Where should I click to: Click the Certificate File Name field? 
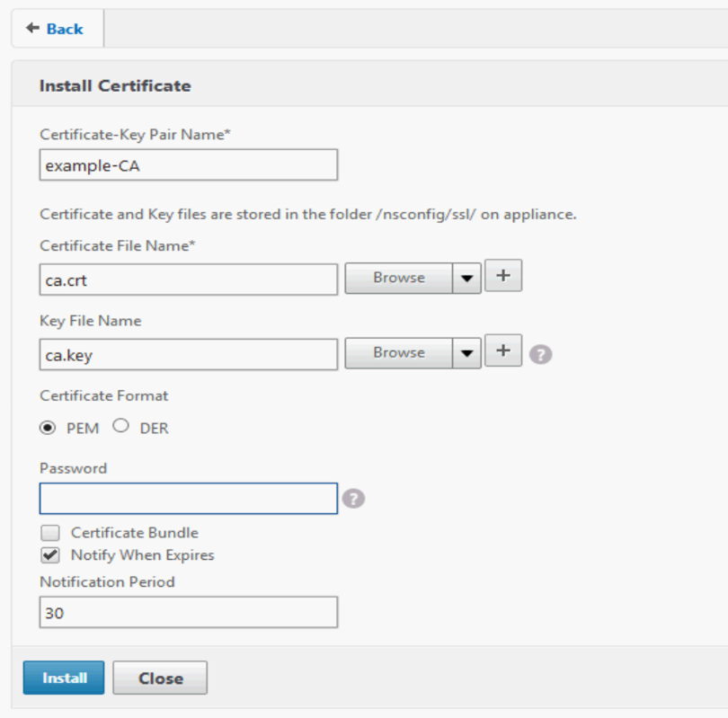189,279
